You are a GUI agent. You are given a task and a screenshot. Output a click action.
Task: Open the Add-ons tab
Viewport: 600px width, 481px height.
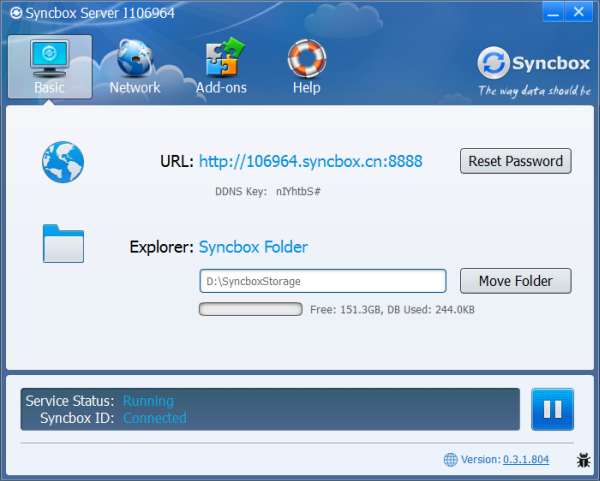point(221,67)
